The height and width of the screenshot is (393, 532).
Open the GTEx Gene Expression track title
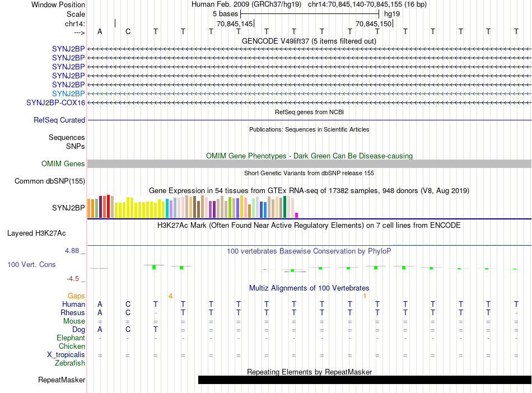[x=309, y=190]
